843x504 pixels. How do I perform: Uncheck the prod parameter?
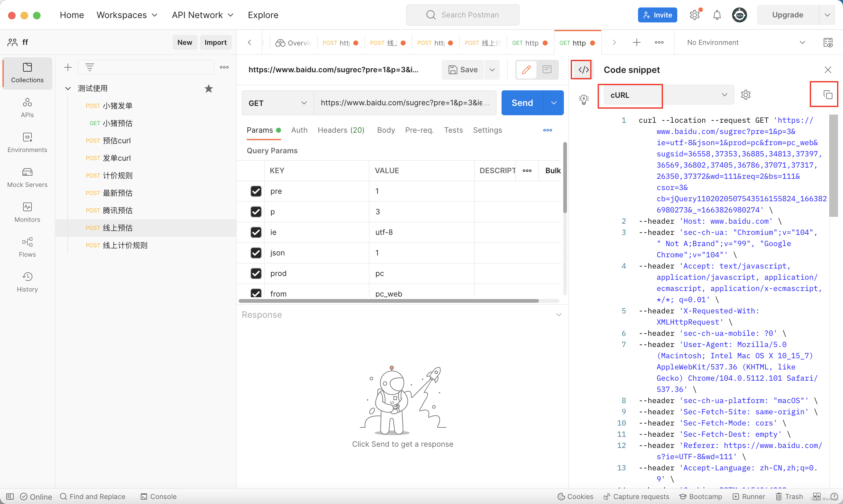(x=256, y=273)
